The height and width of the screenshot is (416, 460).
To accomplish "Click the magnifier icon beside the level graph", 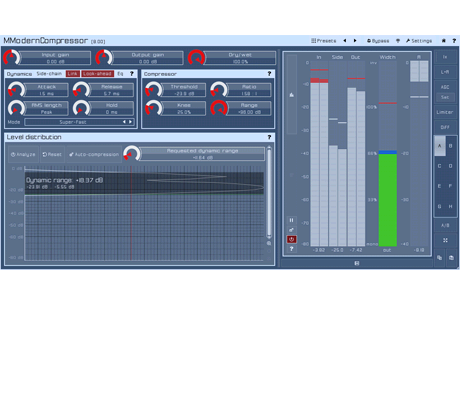I will tap(269, 243).
